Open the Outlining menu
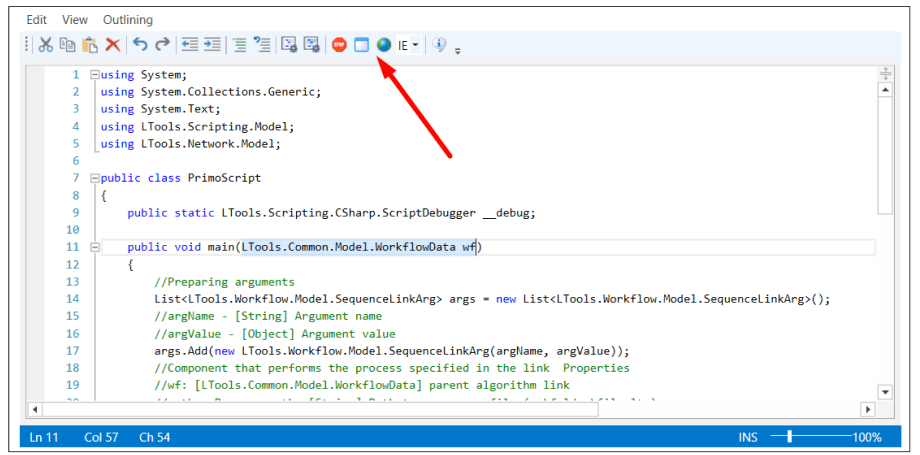This screenshot has width=920, height=455. 128,19
